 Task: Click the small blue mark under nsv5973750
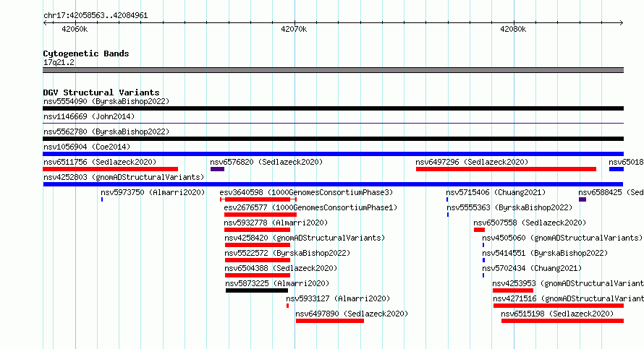coord(102,199)
